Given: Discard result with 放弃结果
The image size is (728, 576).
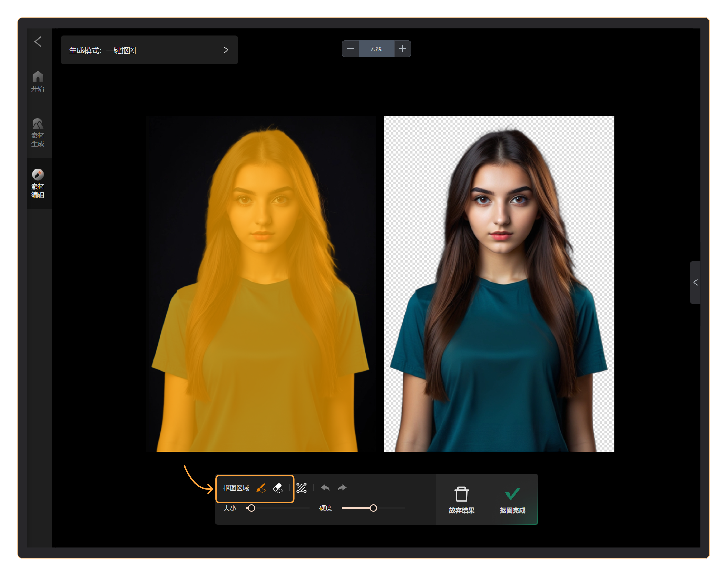Looking at the screenshot, I should 461,500.
